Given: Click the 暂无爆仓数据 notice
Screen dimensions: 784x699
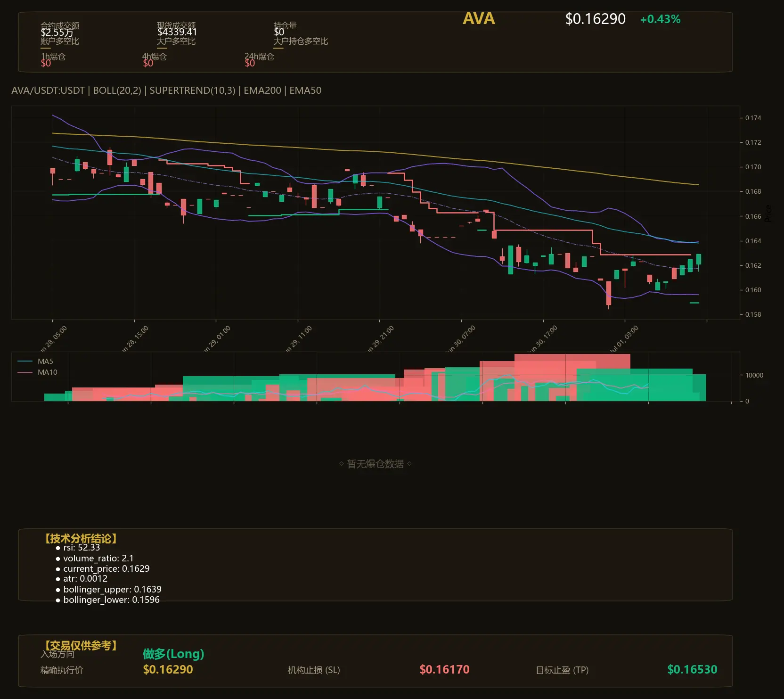Looking at the screenshot, I should click(x=376, y=464).
